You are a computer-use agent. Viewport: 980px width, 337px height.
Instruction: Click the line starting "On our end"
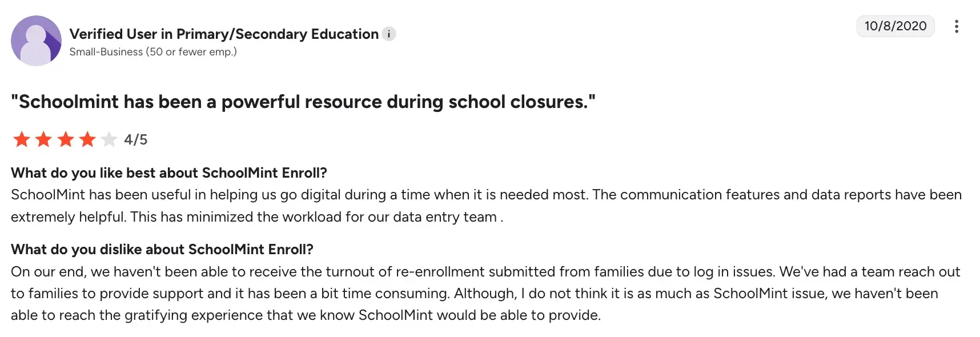tap(485, 272)
